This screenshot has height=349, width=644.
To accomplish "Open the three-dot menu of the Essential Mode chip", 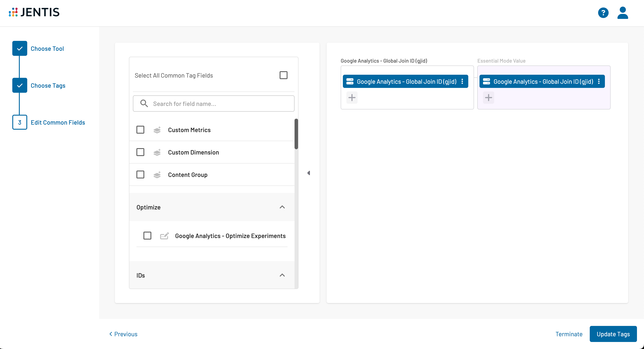I will [599, 81].
